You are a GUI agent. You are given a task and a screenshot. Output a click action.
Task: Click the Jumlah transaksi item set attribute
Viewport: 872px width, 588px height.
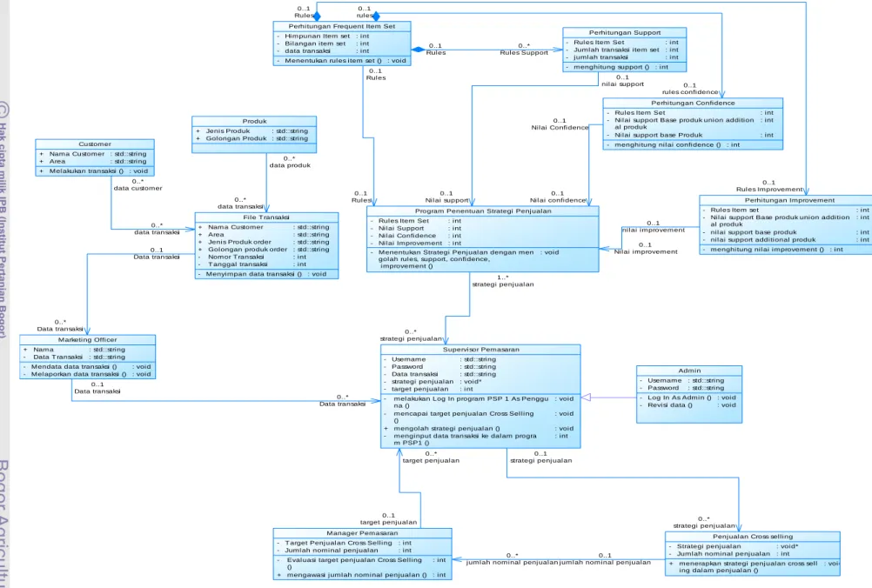click(616, 50)
